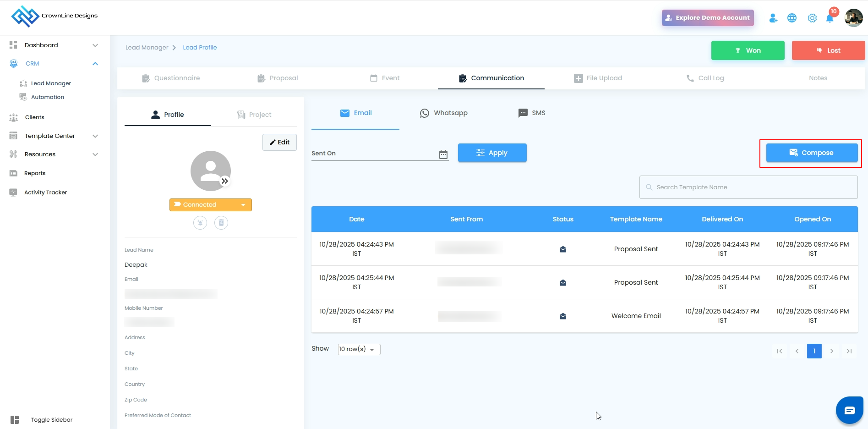Click the mail status icon in 04:24:43 PM row
This screenshot has height=429, width=868.
point(563,249)
